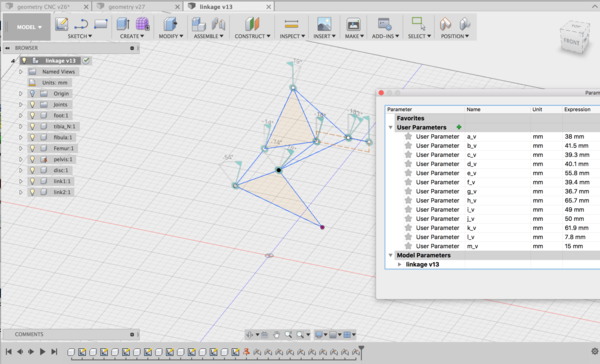The image size is (600, 364).
Task: Toggle favorite star for a_v parameter
Action: [408, 136]
